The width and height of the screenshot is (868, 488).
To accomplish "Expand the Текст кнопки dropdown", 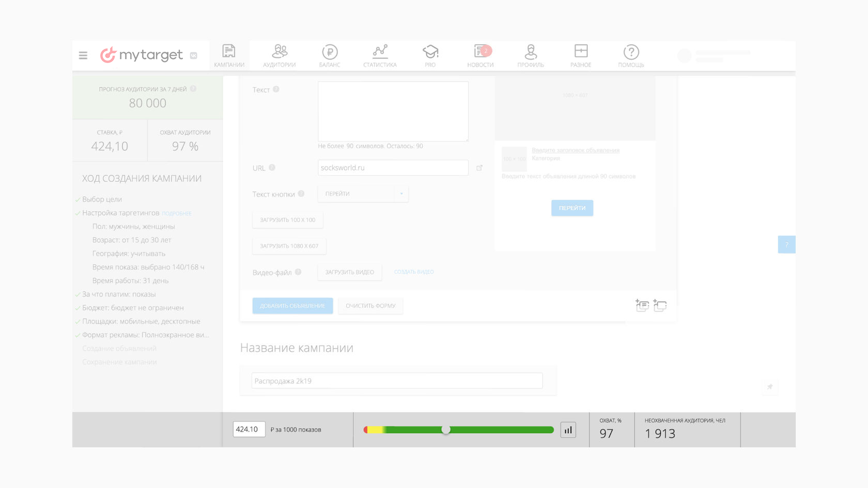I will coord(363,194).
